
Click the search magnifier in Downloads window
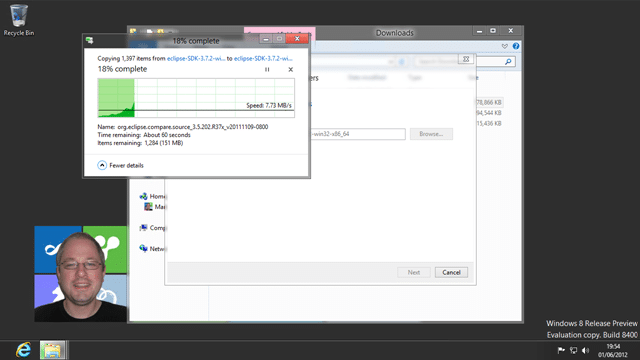[508, 62]
